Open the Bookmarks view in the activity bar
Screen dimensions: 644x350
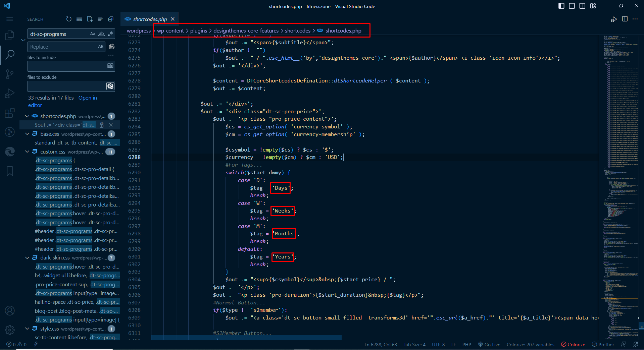10,171
